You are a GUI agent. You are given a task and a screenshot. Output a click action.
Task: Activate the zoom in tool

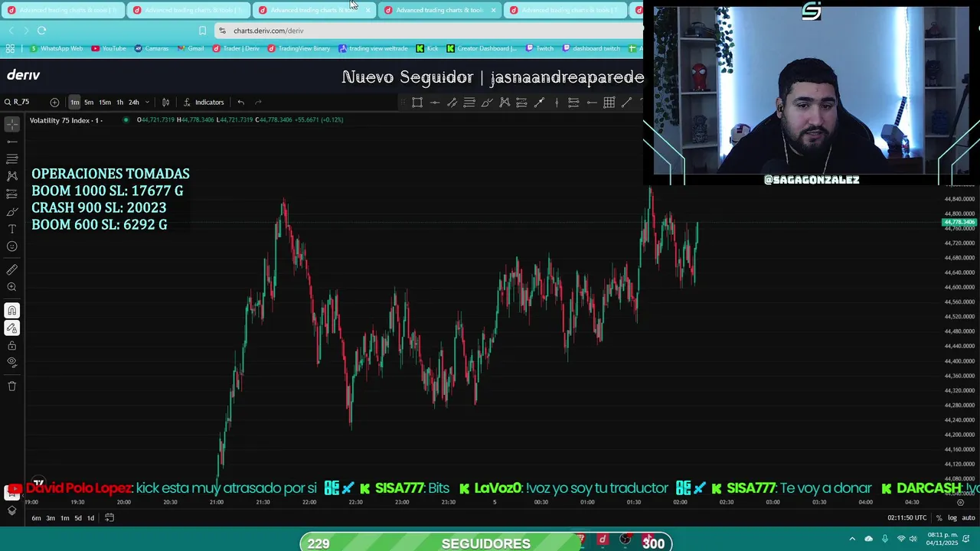11,287
